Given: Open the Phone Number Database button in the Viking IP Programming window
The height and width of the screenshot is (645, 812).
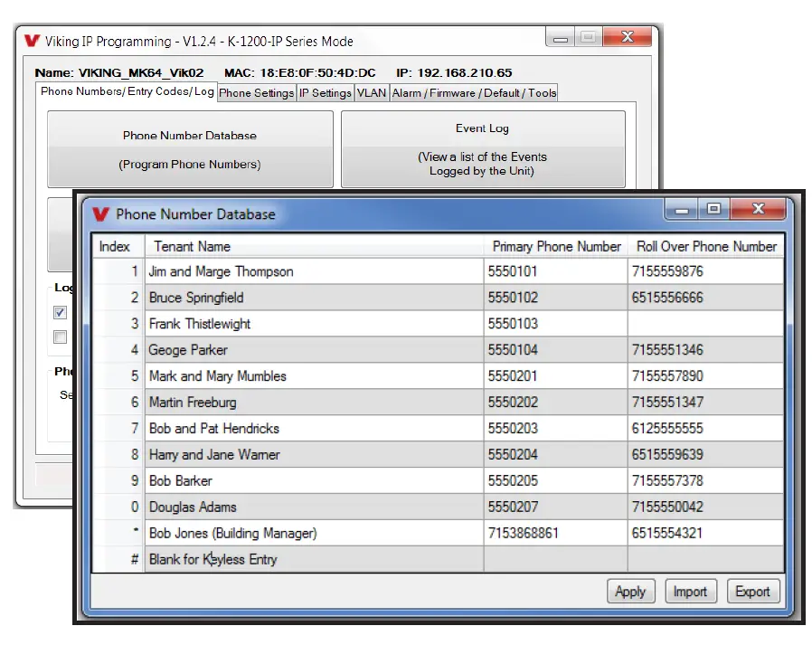Looking at the screenshot, I should [190, 149].
